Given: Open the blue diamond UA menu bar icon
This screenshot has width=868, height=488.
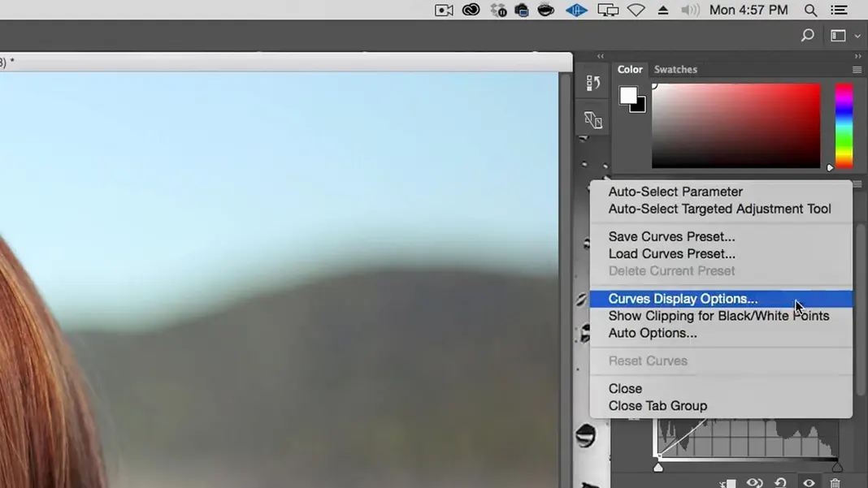Looking at the screenshot, I should (576, 10).
